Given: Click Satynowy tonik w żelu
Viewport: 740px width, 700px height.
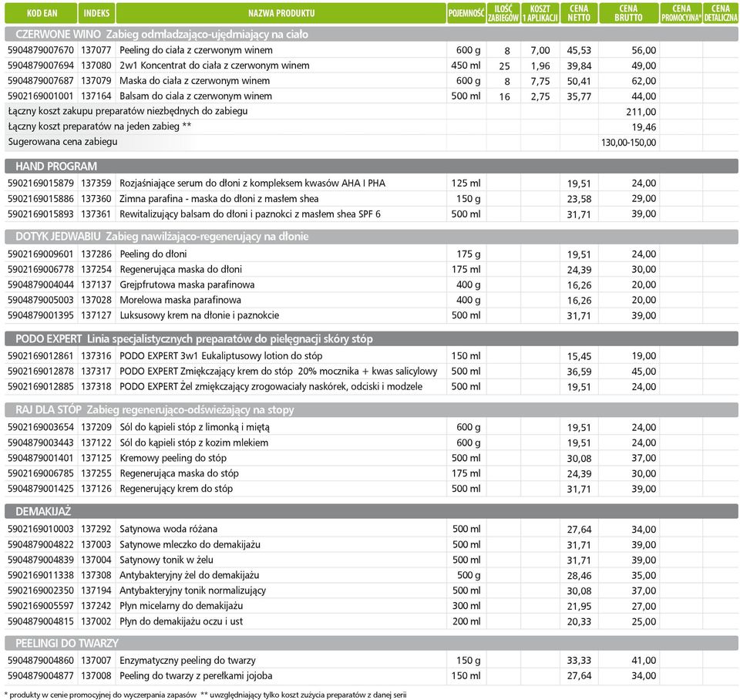Looking at the screenshot, I should (166, 560).
